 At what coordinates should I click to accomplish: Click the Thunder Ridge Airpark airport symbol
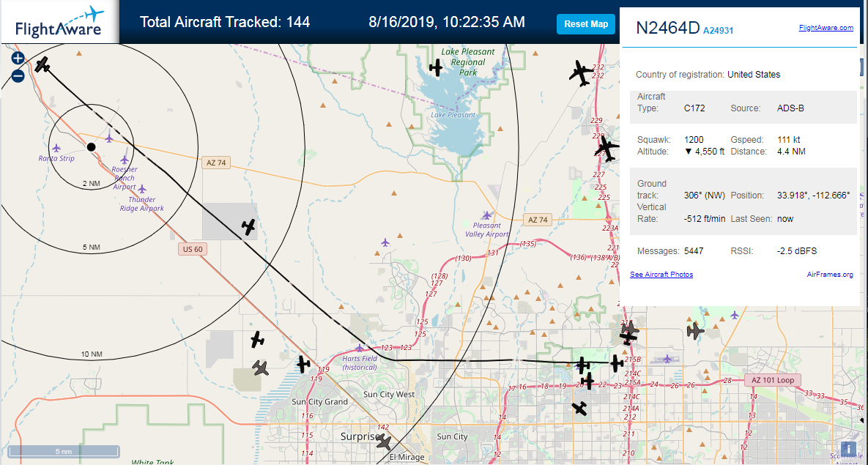tap(142, 189)
